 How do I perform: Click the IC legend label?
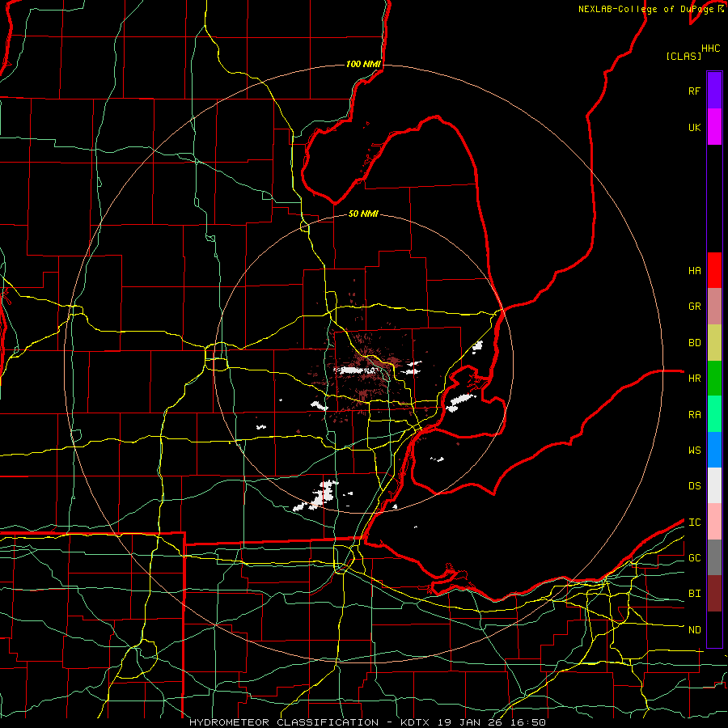(694, 522)
